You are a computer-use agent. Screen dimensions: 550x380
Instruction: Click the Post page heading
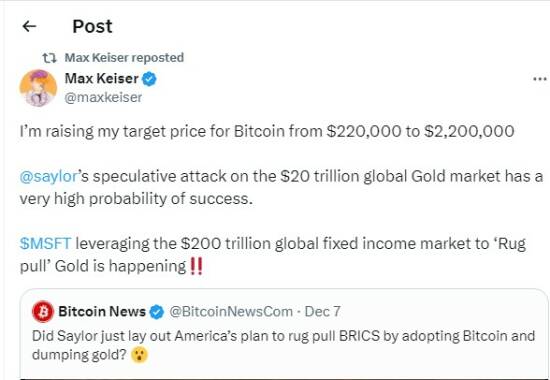(x=92, y=26)
